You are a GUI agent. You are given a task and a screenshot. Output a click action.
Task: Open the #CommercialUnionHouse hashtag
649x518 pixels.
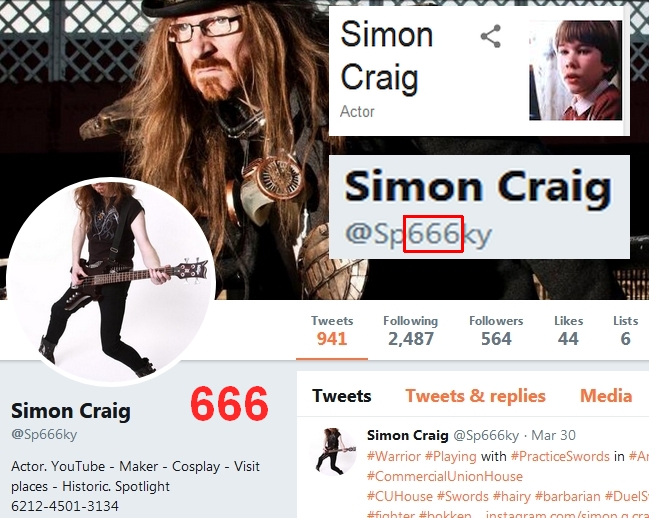click(x=445, y=476)
